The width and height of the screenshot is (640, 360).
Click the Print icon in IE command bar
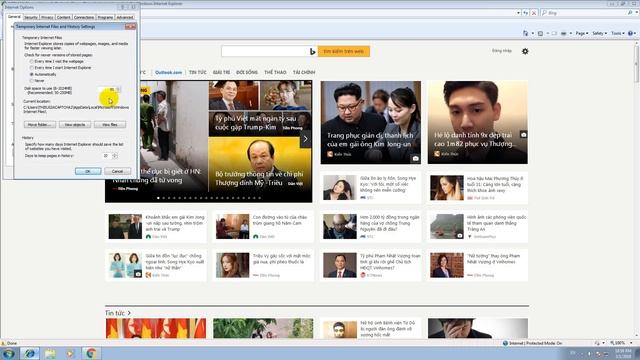tap(564, 33)
